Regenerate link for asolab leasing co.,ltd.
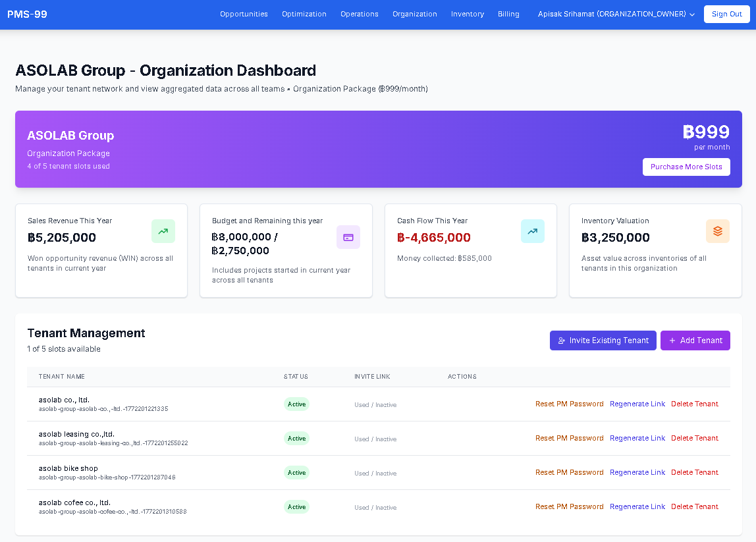756x542 pixels. (x=637, y=438)
